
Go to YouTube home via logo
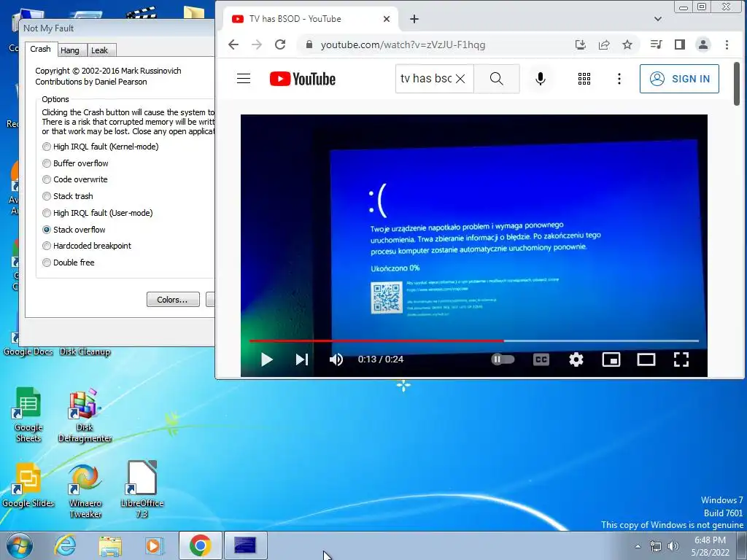303,79
